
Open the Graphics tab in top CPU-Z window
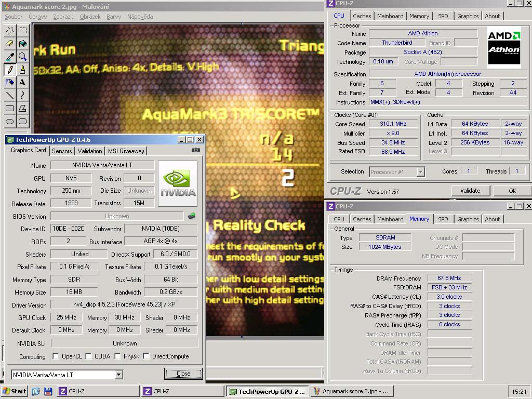pyautogui.click(x=468, y=16)
